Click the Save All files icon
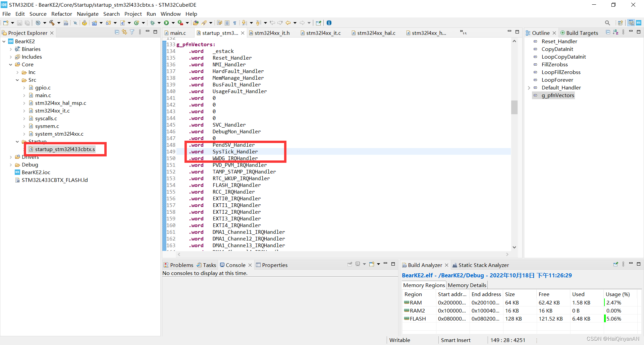 [27, 23]
